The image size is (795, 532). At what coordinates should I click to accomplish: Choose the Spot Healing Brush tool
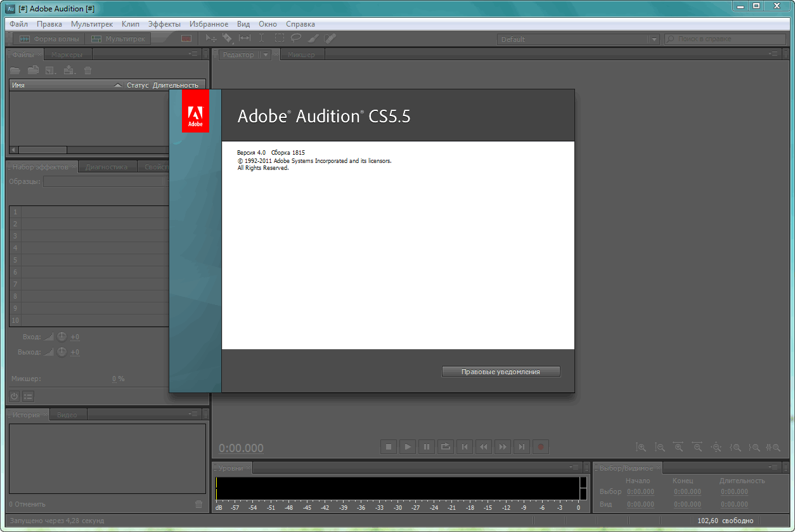(329, 38)
